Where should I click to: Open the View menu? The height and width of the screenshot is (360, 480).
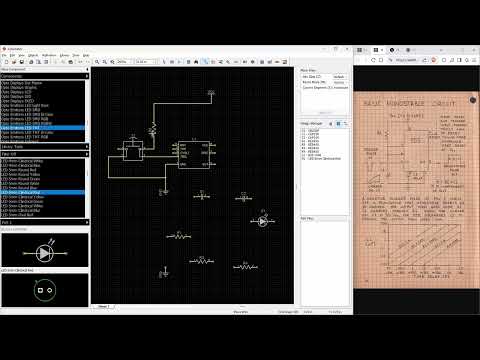click(21, 55)
